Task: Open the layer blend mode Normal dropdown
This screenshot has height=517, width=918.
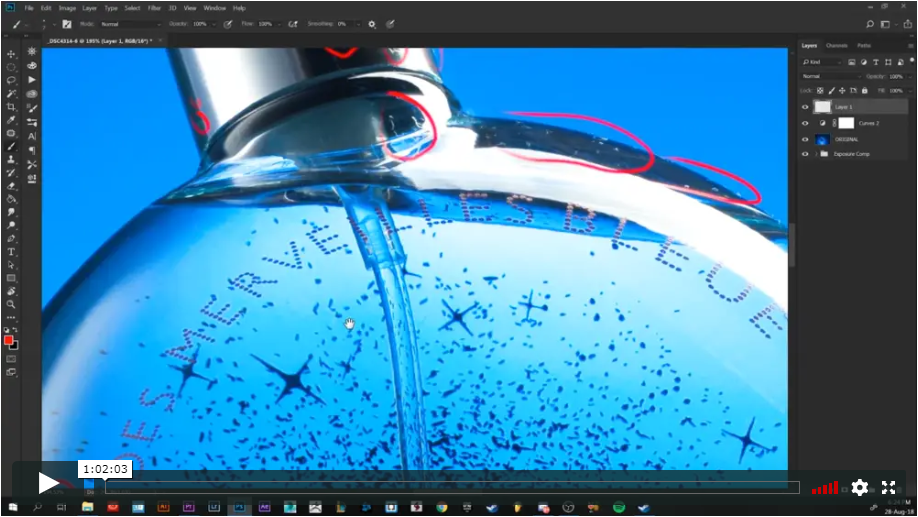Action: click(x=831, y=76)
